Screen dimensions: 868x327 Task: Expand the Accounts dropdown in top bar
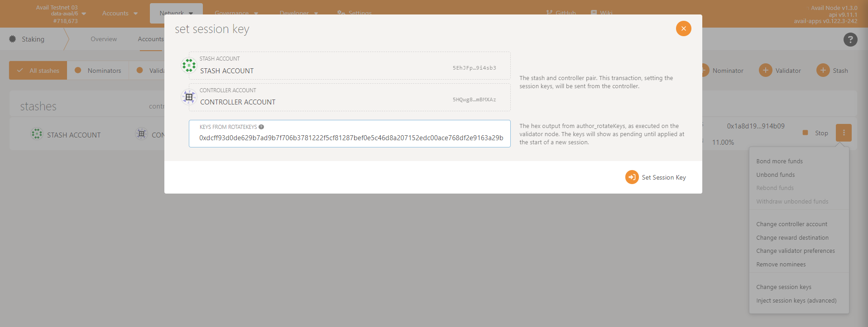[x=120, y=14]
